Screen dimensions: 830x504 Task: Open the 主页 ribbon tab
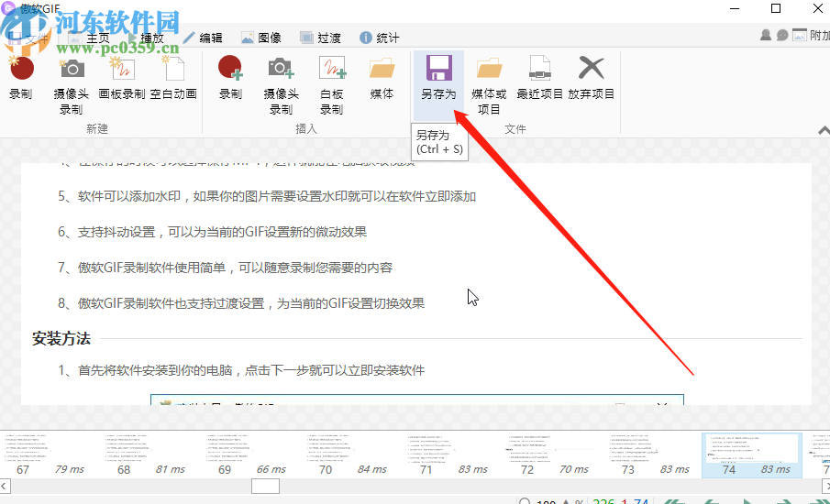pos(89,38)
